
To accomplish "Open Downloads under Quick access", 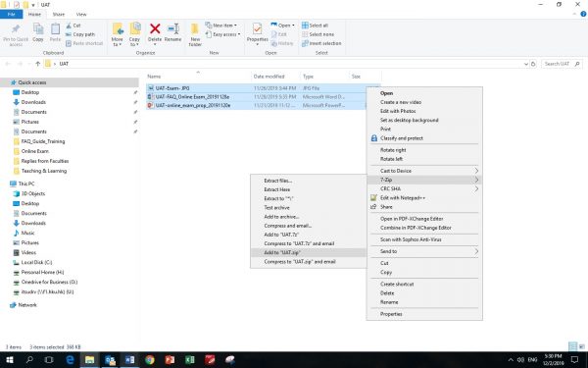I will point(33,102).
